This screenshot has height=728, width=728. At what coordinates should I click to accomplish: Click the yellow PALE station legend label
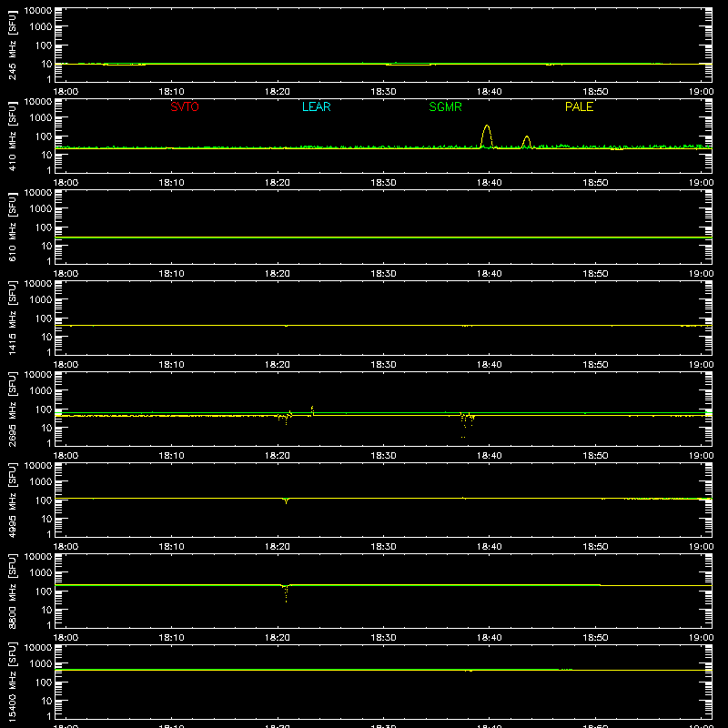pyautogui.click(x=579, y=106)
